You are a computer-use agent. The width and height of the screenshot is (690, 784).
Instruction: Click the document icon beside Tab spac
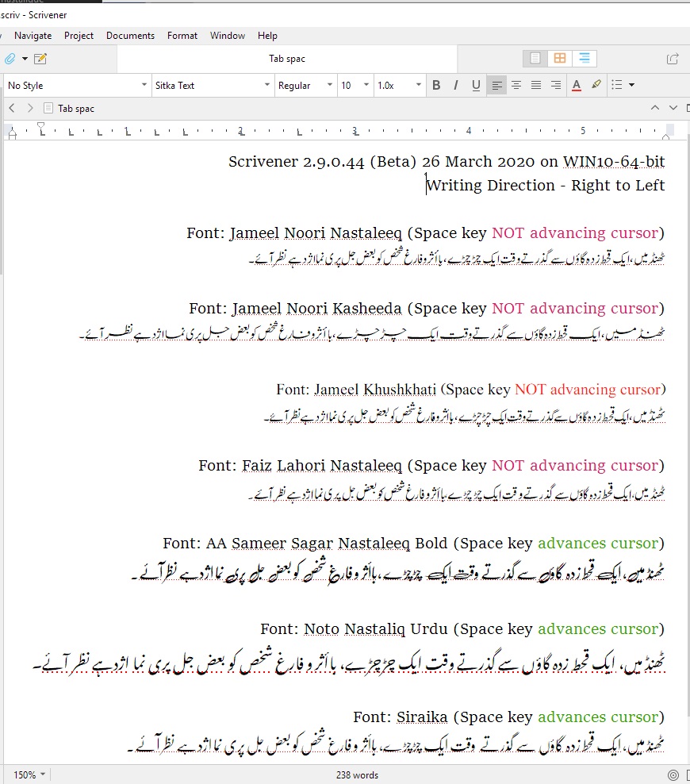(x=48, y=108)
